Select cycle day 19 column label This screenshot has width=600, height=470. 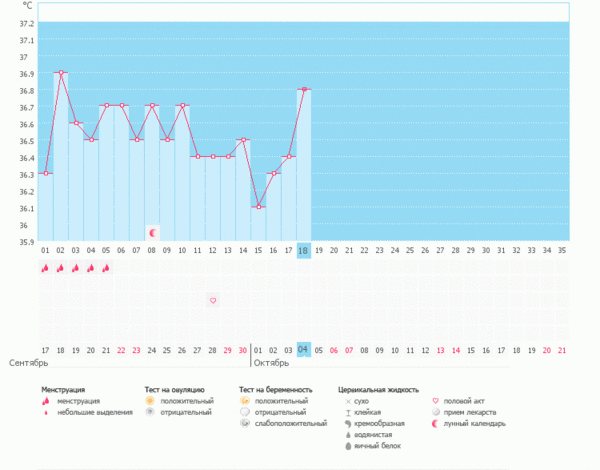(319, 250)
